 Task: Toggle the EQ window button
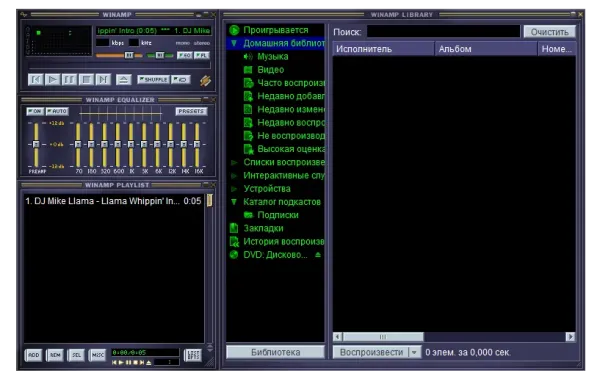[x=185, y=55]
